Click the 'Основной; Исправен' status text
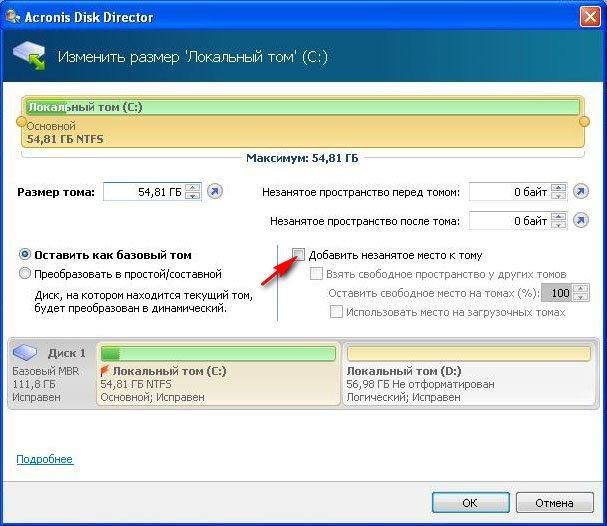The image size is (607, 526). point(153,397)
